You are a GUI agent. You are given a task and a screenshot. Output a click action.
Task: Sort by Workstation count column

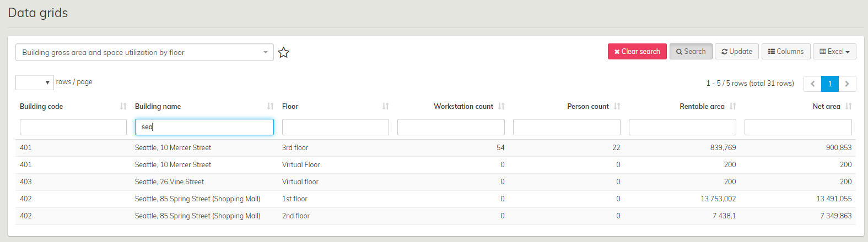tap(501, 106)
